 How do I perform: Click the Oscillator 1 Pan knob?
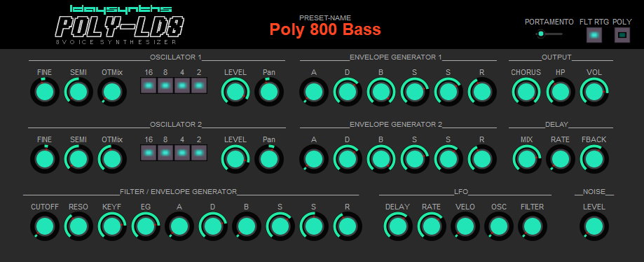(x=269, y=92)
